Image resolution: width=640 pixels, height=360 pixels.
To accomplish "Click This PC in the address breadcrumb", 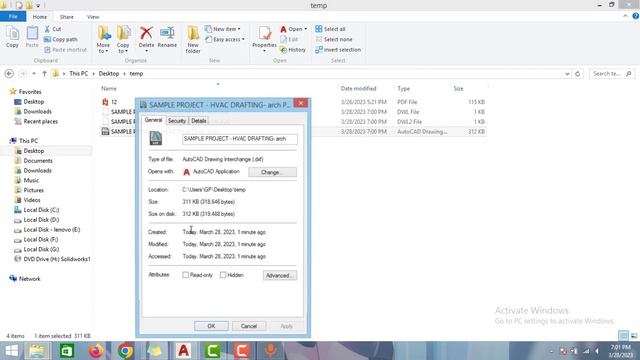I will pos(78,73).
